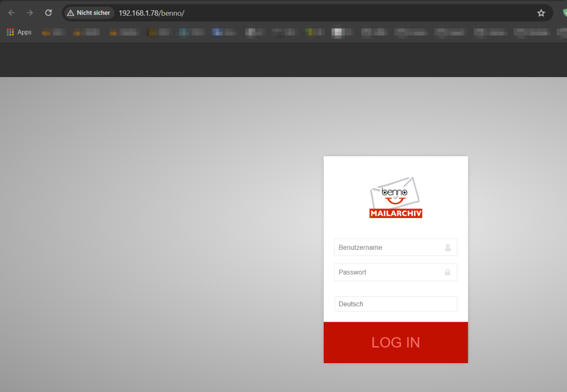Click the browser back arrow
Image resolution: width=567 pixels, height=392 pixels.
click(x=11, y=13)
